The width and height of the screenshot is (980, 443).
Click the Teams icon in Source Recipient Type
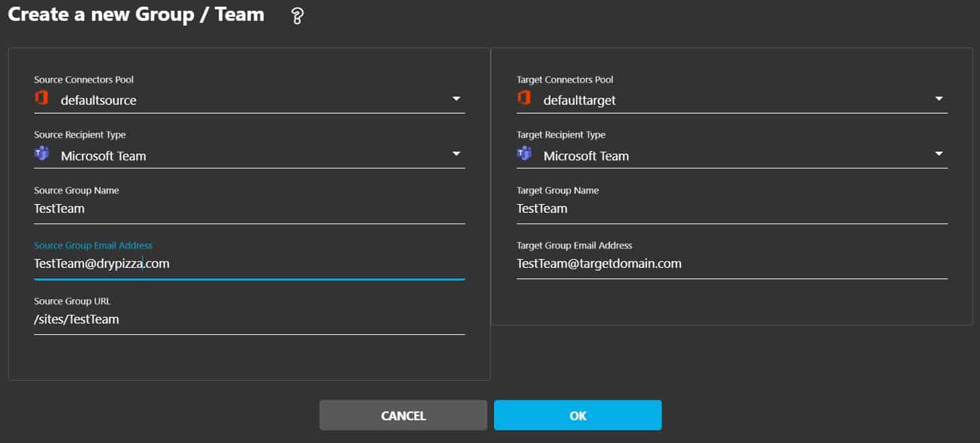pos(42,154)
